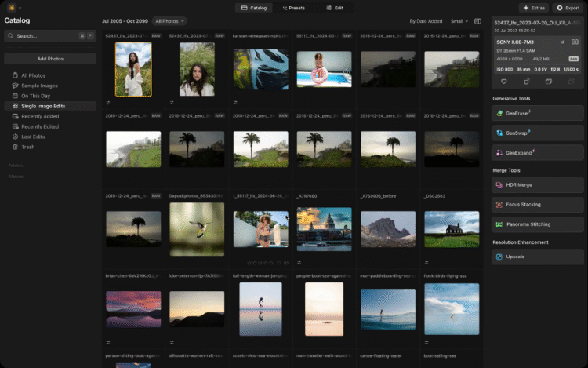
Task: Select the black church _DSC2563 thumbnail
Action: (x=452, y=229)
